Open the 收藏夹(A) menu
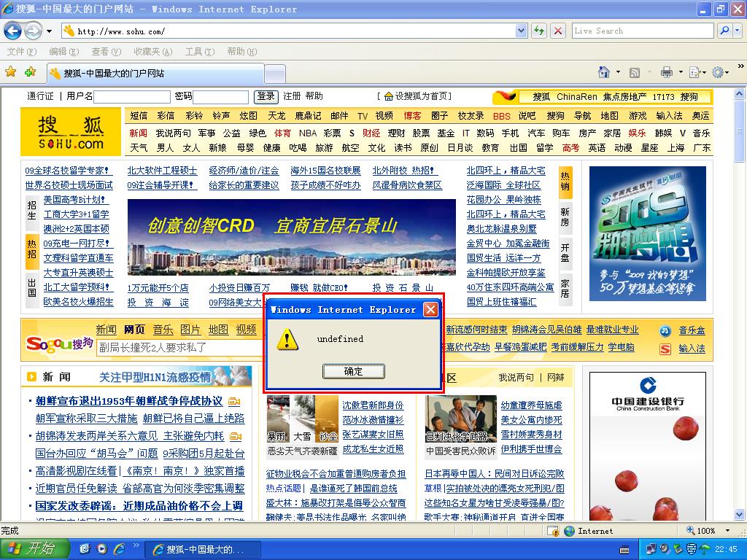 click(x=152, y=52)
